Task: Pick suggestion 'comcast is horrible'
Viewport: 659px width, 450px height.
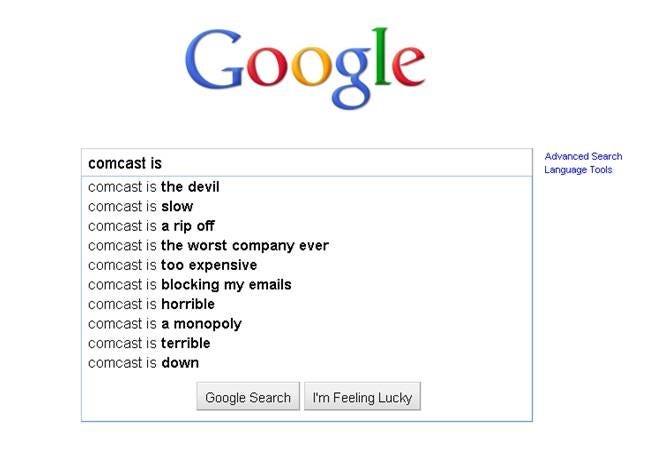Action: click(306, 304)
